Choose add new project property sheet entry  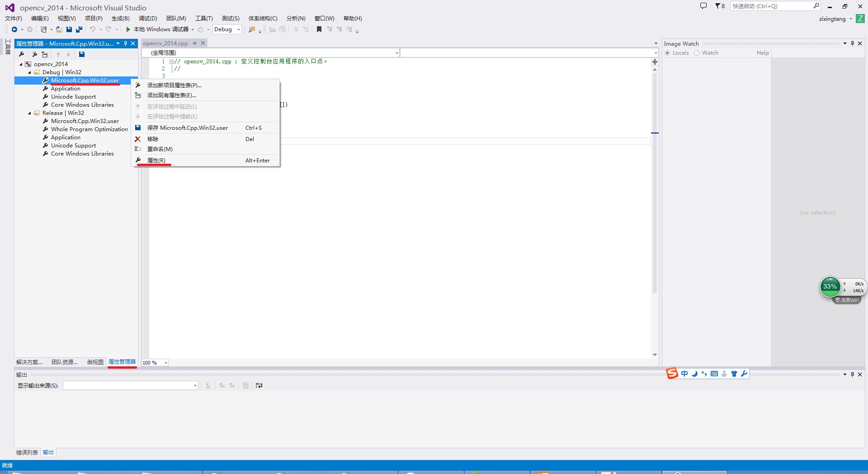tap(206, 85)
